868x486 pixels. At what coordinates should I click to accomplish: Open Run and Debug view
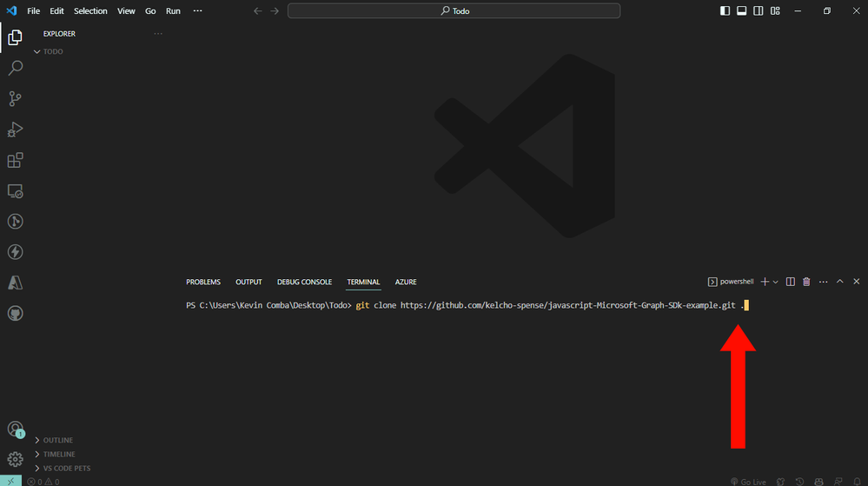tap(15, 130)
